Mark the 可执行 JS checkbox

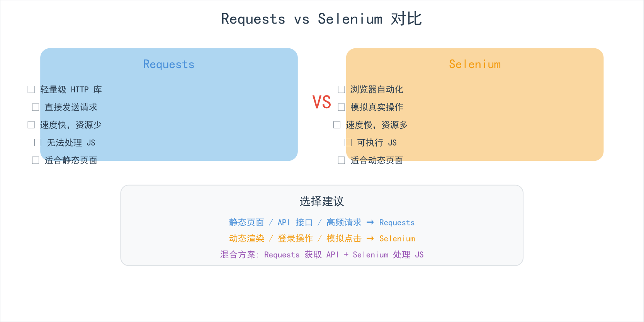click(x=348, y=143)
